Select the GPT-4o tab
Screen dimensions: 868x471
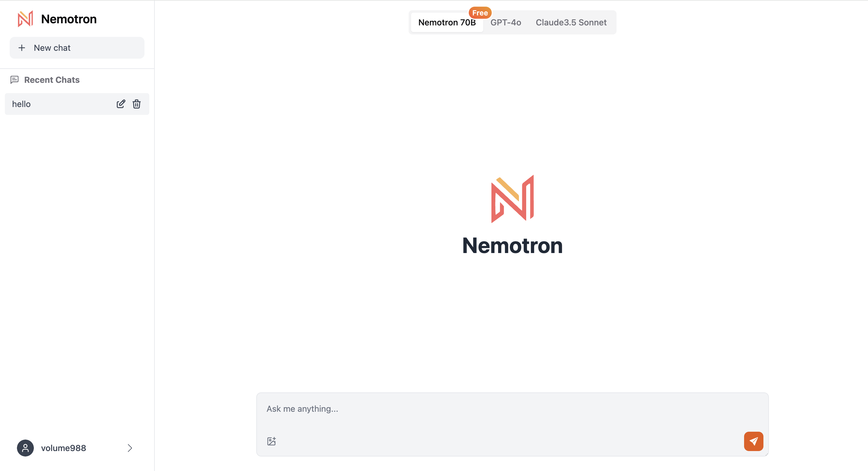click(506, 22)
